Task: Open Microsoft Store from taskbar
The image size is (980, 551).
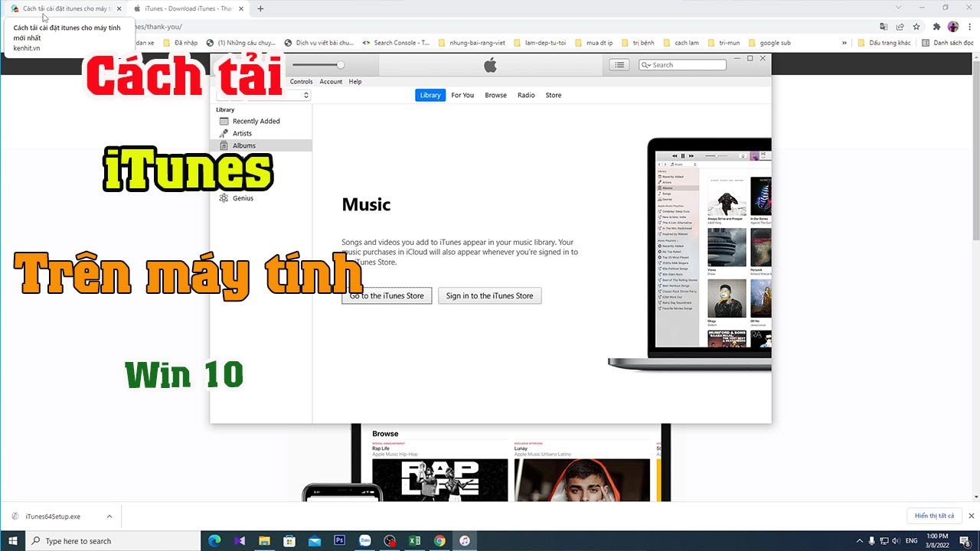Action: click(289, 540)
